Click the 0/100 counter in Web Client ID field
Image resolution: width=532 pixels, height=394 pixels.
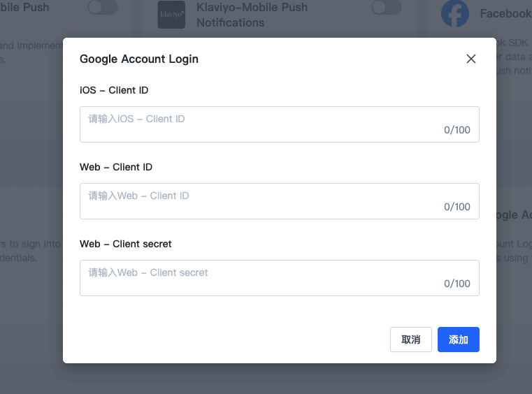coord(457,207)
